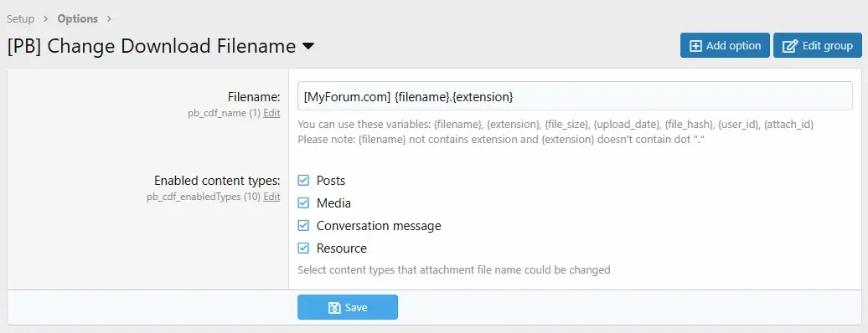Click the [PB] Change Download Filename title
The height and width of the screenshot is (333, 868).
click(x=152, y=46)
